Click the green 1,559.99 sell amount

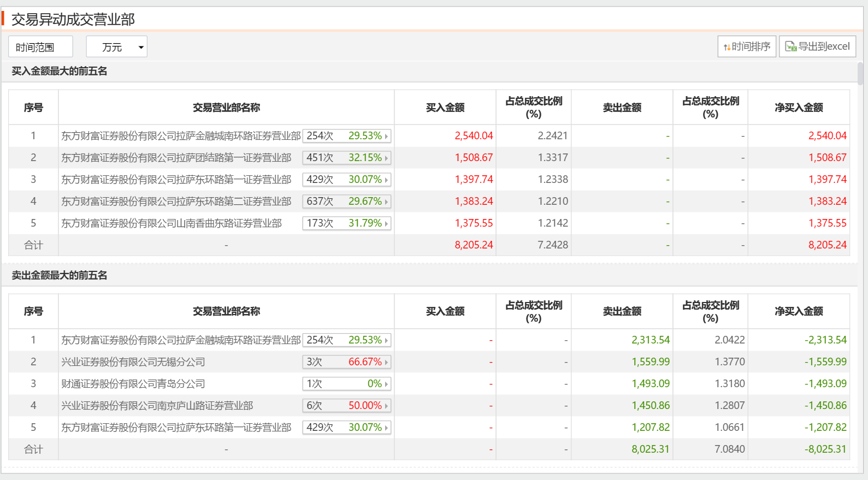tap(651, 362)
